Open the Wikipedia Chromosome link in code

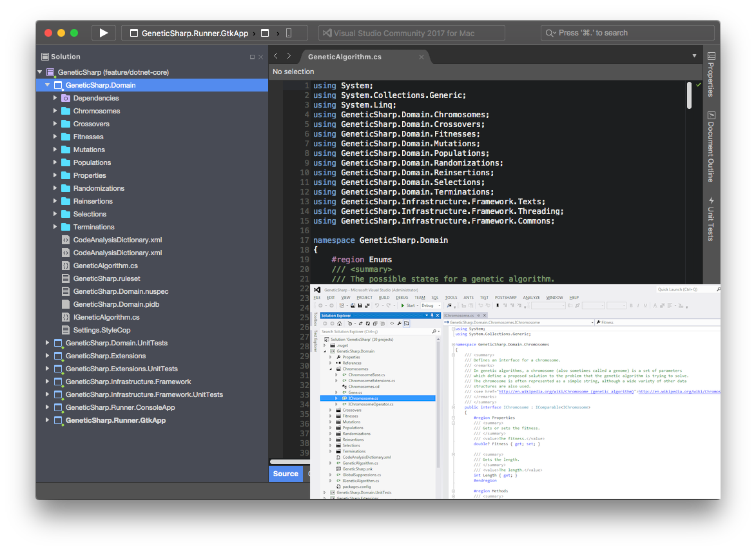coord(566,391)
